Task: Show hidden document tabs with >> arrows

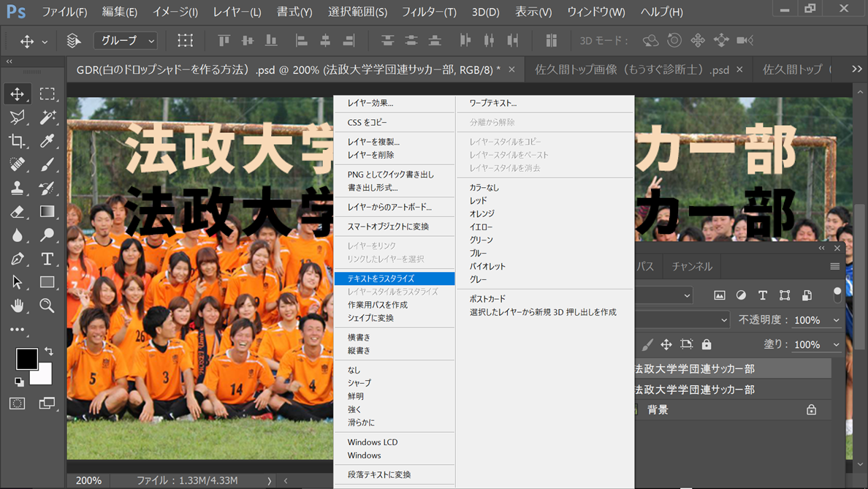Action: click(857, 69)
